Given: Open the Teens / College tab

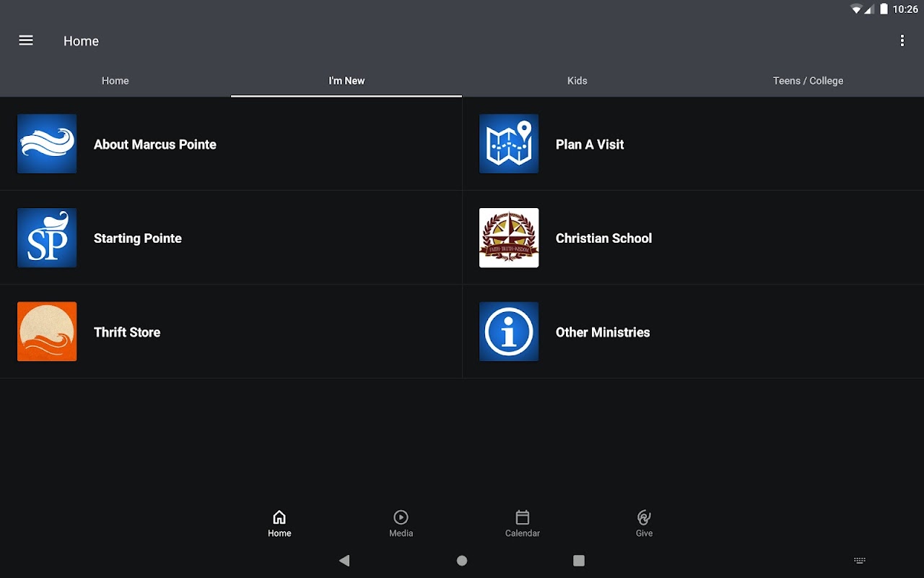Looking at the screenshot, I should point(808,81).
